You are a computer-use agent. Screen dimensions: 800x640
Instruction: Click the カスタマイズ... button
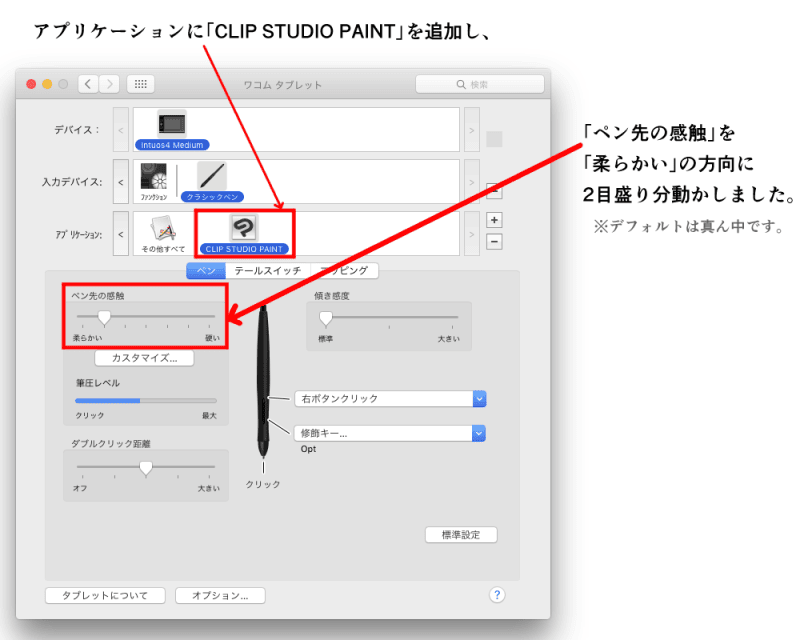(144, 358)
